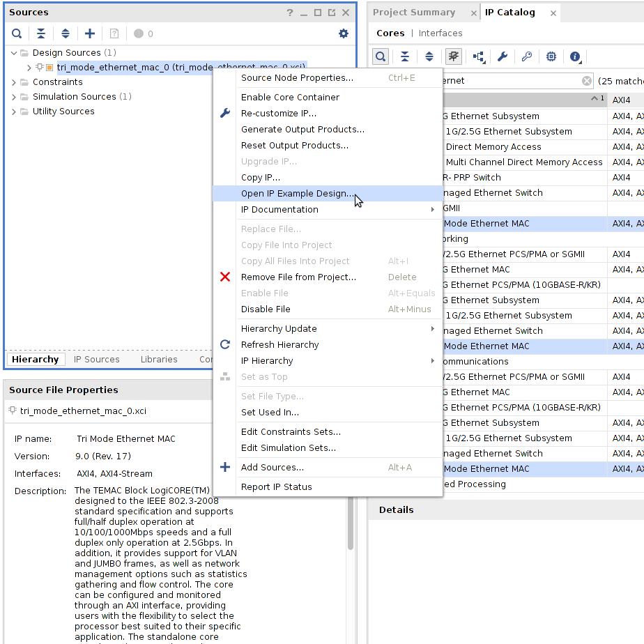Select Reset Output Products
The height and width of the screenshot is (644, 644).
(x=328, y=146)
